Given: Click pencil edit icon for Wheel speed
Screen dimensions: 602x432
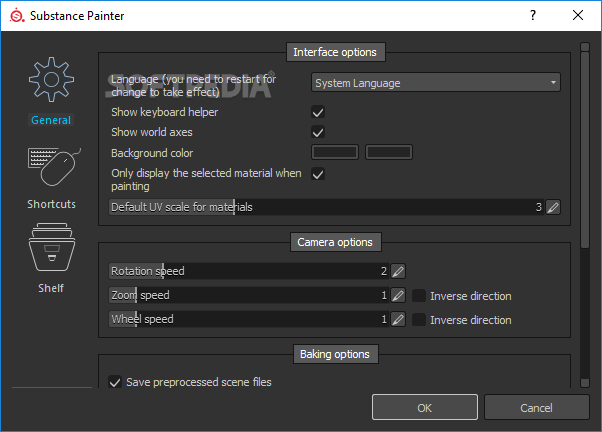Looking at the screenshot, I should point(398,319).
